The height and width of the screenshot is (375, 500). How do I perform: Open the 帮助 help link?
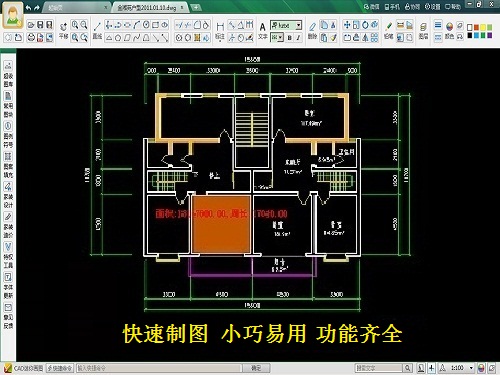click(453, 7)
